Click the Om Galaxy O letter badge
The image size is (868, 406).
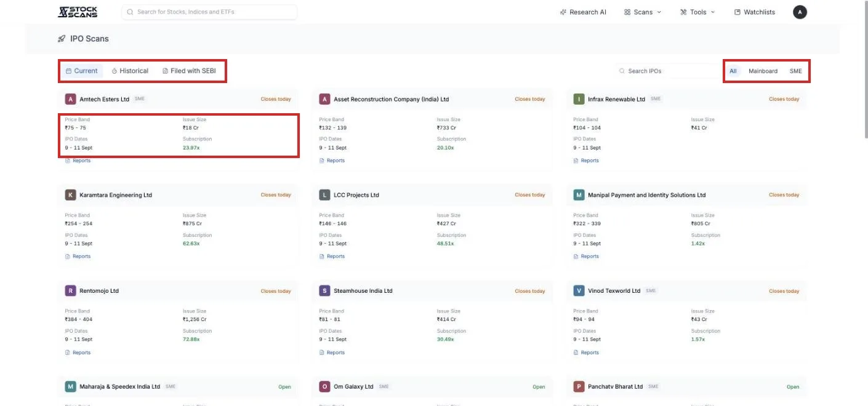click(x=324, y=387)
